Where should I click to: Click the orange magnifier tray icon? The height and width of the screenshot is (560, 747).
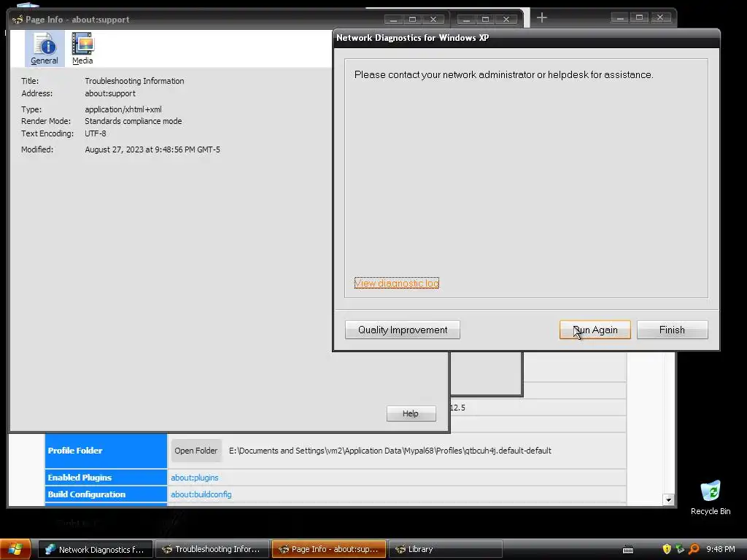click(694, 549)
